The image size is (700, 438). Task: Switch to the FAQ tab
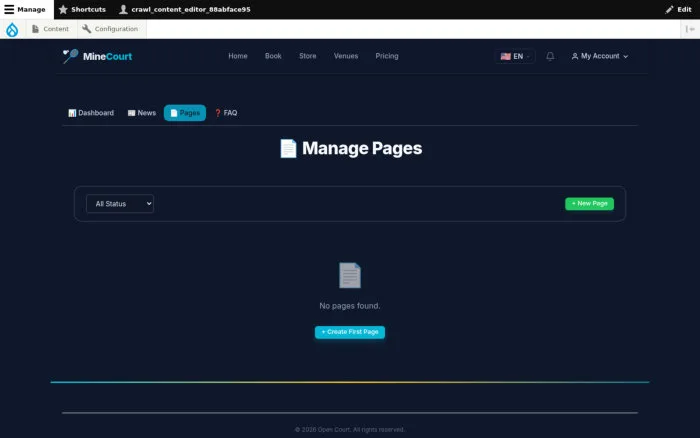pyautogui.click(x=225, y=113)
